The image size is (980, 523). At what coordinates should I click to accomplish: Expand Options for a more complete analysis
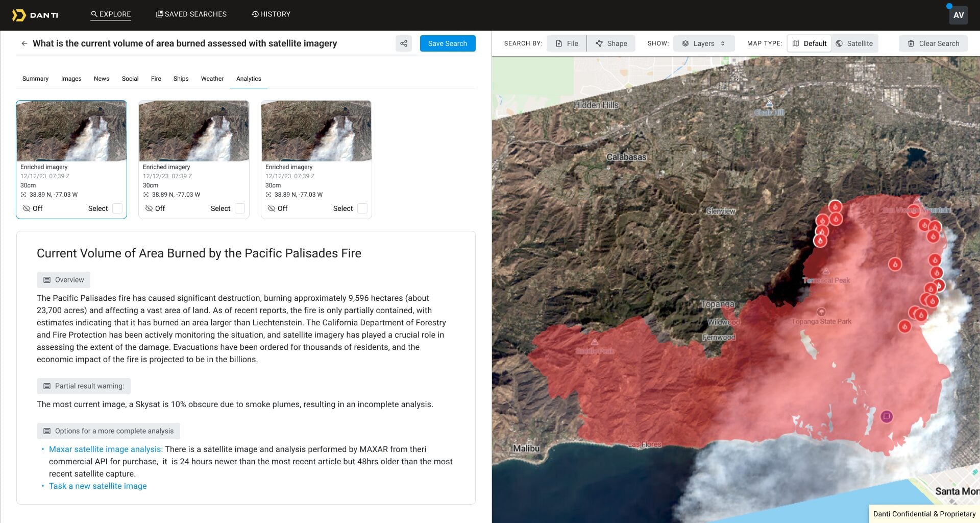tap(108, 431)
